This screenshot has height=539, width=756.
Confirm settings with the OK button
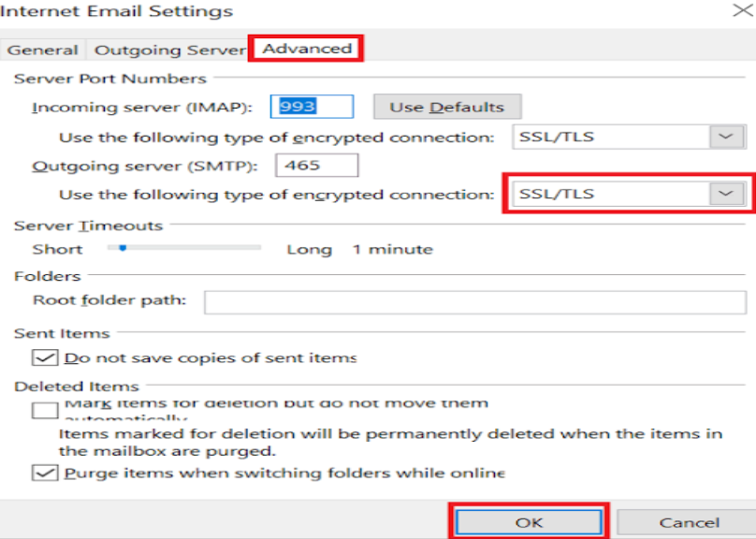click(x=529, y=522)
